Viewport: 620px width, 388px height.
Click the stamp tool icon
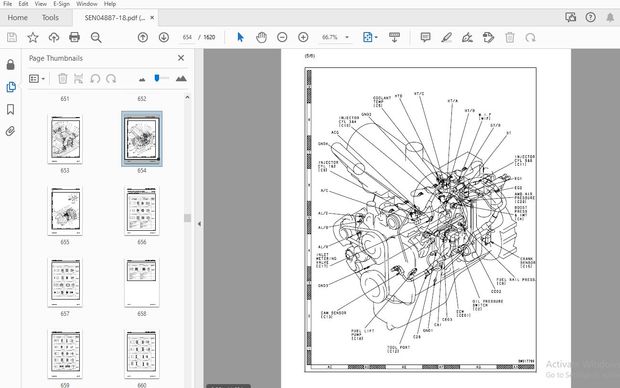coord(489,37)
